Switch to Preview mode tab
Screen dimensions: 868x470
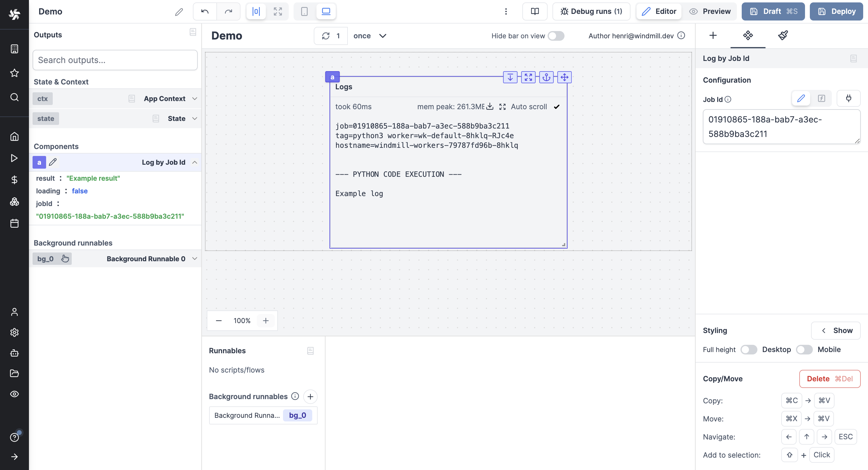tap(710, 11)
